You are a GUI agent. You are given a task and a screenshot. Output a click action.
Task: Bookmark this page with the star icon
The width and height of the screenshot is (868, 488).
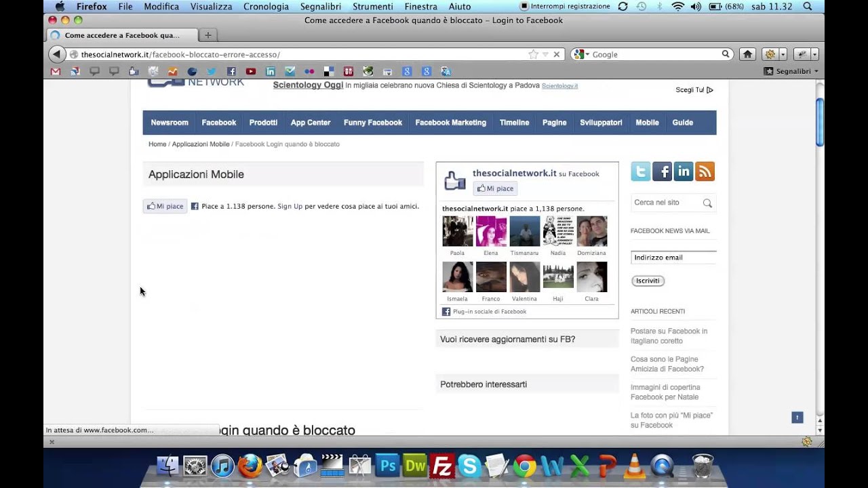coord(533,54)
